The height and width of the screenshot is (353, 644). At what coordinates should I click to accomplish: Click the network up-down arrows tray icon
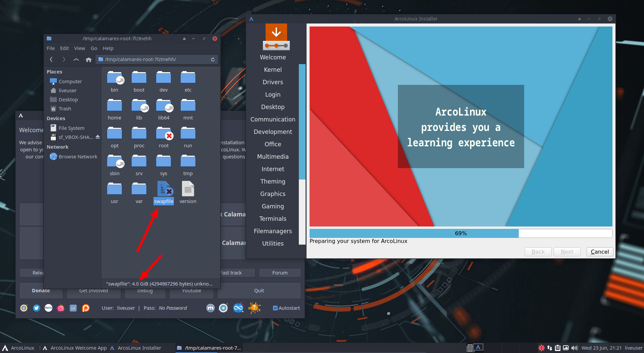550,348
